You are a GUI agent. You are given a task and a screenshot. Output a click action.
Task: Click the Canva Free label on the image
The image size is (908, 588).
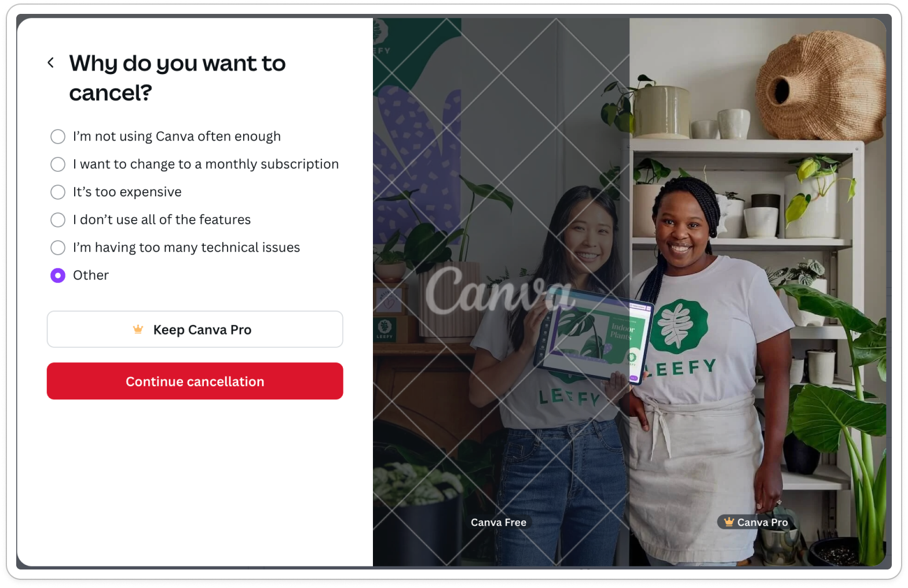(499, 522)
